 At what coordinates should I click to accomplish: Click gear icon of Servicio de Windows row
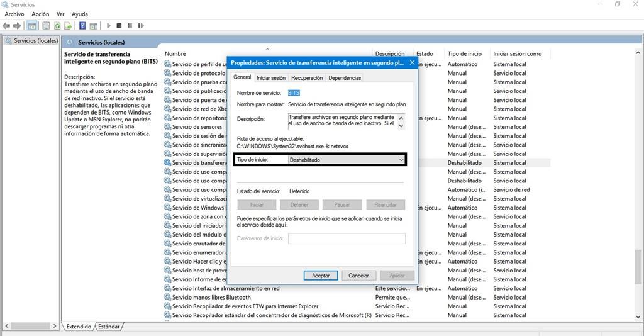[167, 207]
